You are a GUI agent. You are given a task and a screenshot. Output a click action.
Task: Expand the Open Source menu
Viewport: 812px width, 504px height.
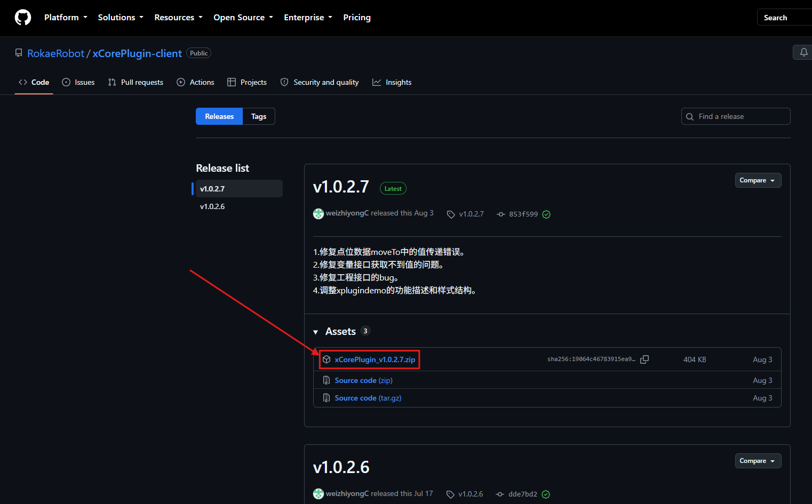[243, 17]
